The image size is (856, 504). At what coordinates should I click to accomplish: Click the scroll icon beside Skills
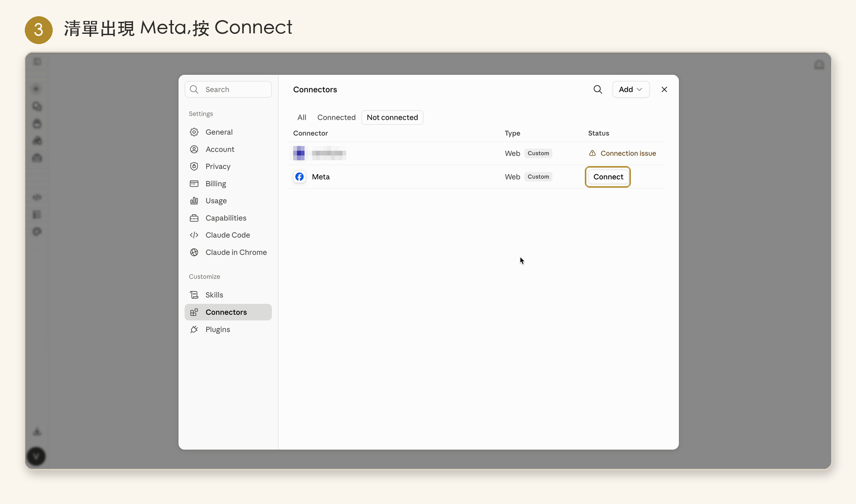pyautogui.click(x=194, y=295)
